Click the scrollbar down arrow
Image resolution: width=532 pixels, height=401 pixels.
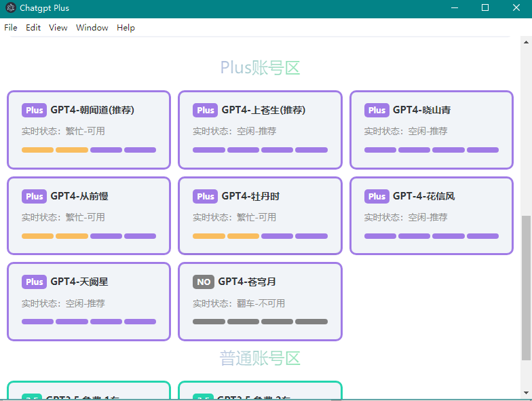click(526, 393)
